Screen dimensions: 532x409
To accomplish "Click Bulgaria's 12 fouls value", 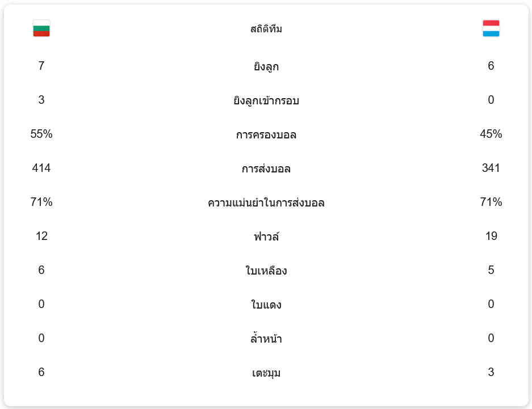I will (41, 236).
